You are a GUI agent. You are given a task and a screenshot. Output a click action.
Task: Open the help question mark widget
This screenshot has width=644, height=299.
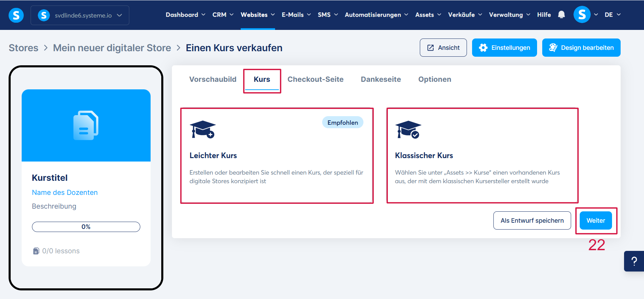click(634, 261)
